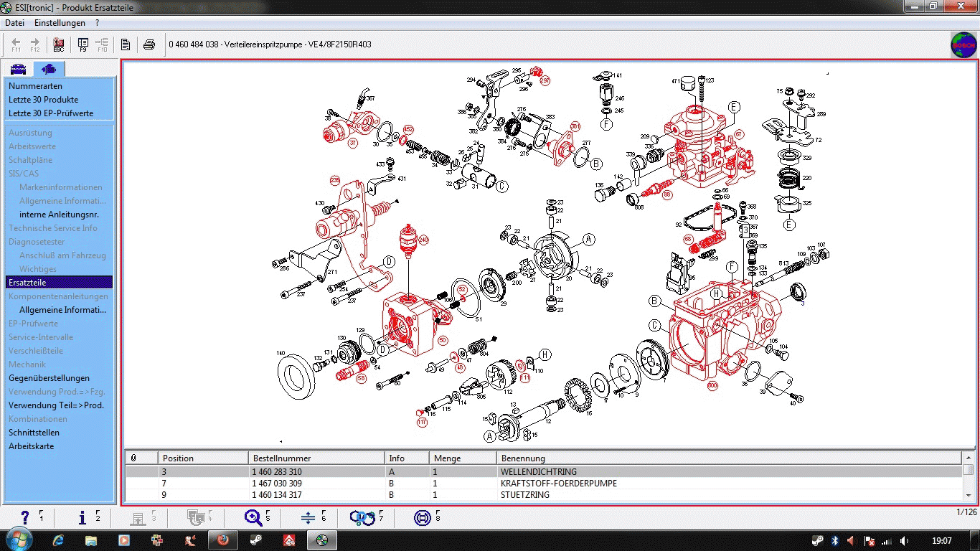Click the greyed F4 screens icon
The height and width of the screenshot is (551, 980).
tap(194, 517)
